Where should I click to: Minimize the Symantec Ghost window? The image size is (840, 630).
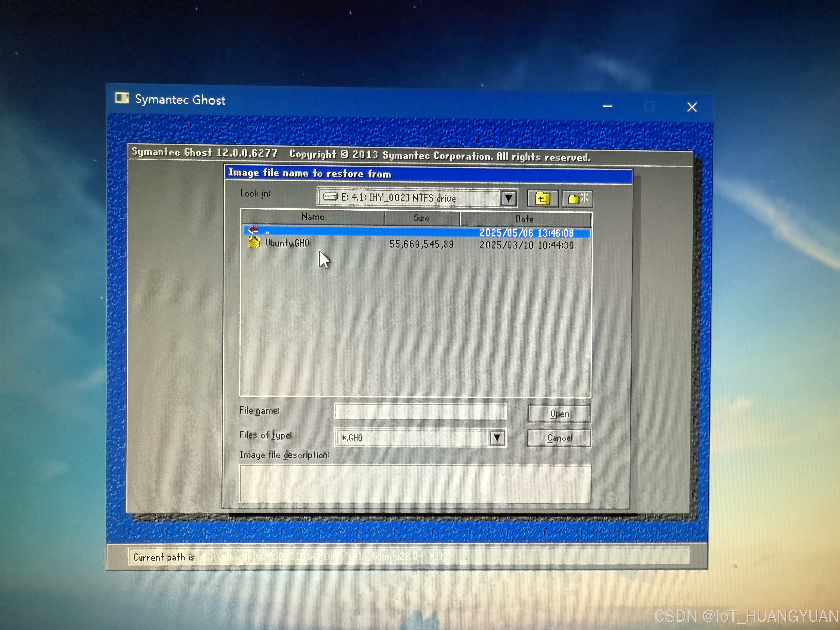coord(607,106)
